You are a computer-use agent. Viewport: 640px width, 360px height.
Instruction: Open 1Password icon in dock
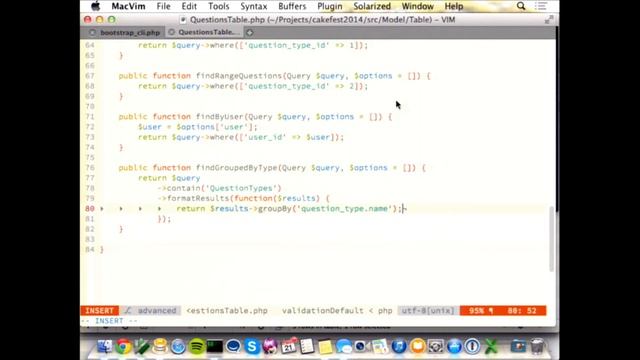tap(473, 347)
